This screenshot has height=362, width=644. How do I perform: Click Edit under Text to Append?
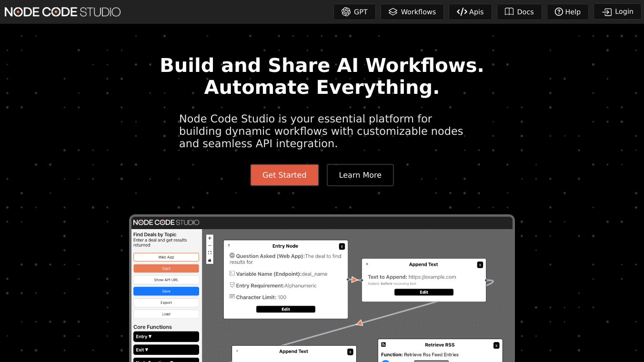tap(424, 292)
